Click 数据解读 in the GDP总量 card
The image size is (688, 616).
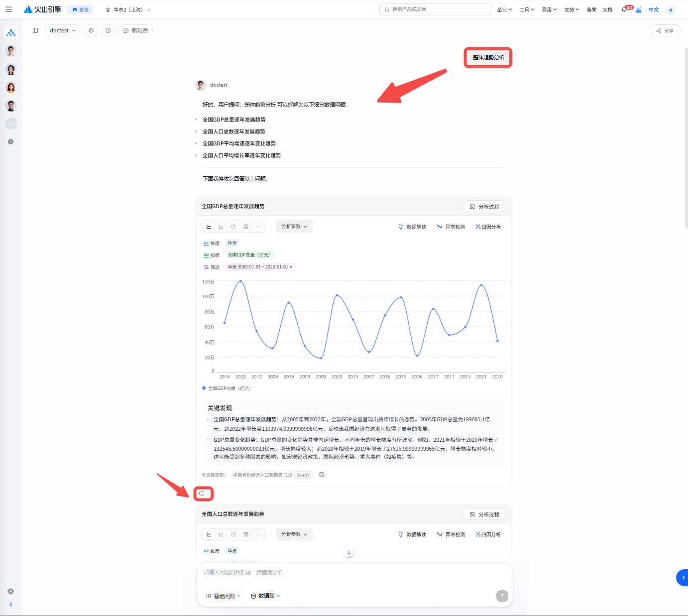tap(412, 227)
